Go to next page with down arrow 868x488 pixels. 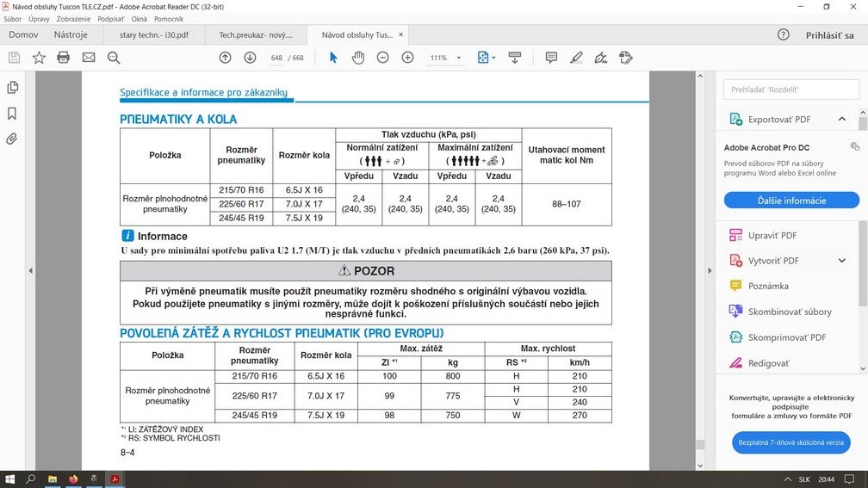[x=250, y=58]
